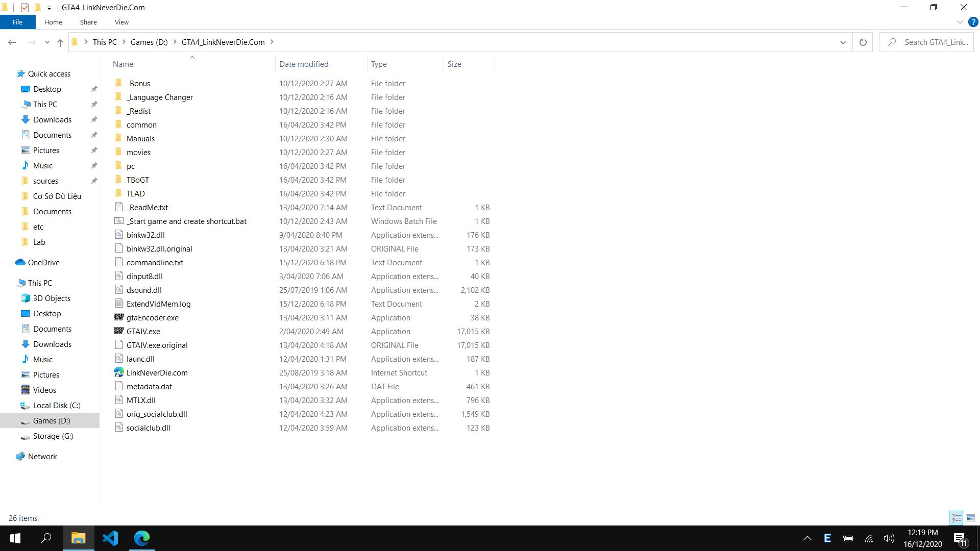Open Microsoft Edge from taskbar
980x551 pixels.
tap(142, 538)
